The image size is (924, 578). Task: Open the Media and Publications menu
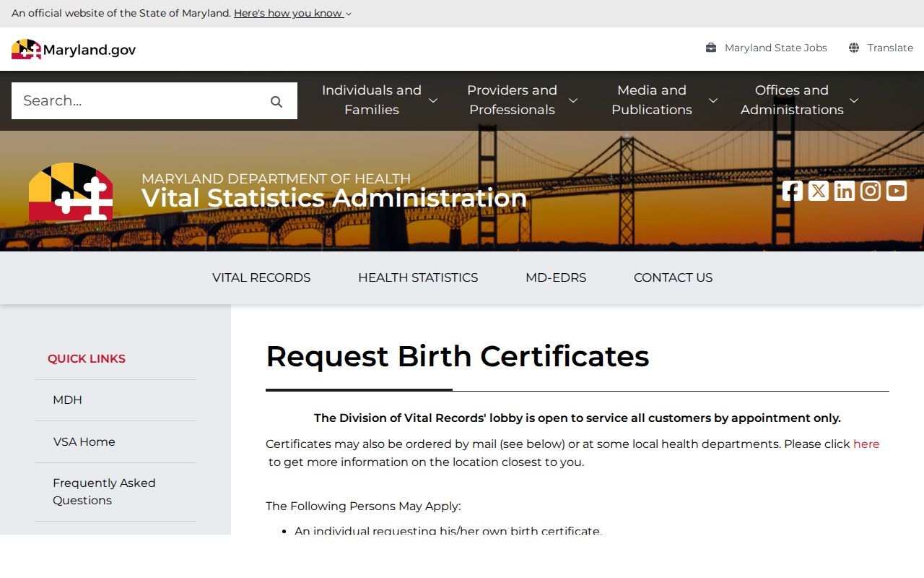[x=652, y=100]
